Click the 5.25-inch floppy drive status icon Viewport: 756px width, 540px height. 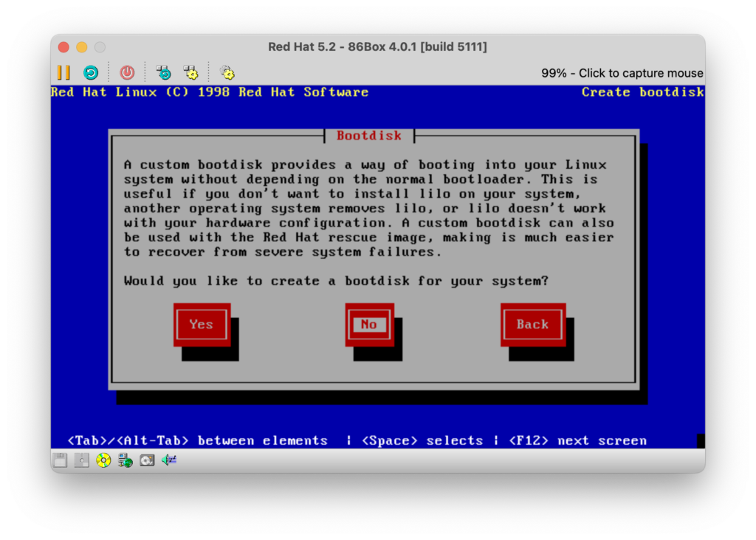coord(82,460)
